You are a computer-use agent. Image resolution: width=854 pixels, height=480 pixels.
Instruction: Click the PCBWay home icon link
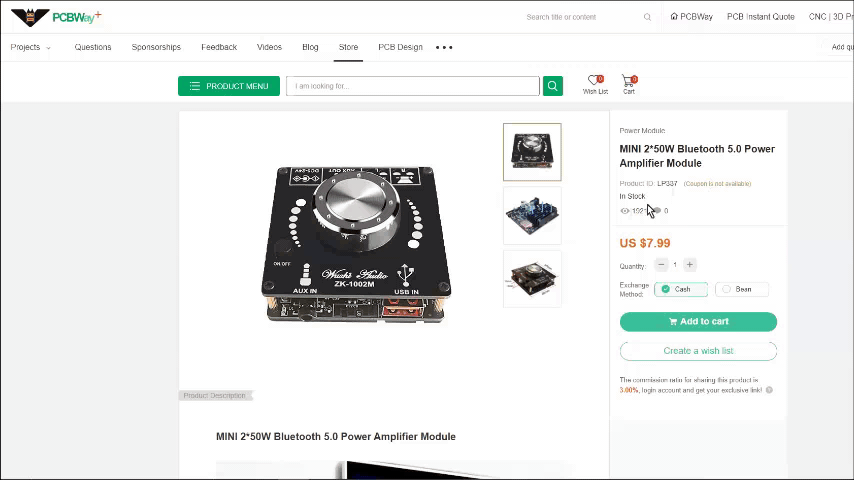pyautogui.click(x=691, y=17)
